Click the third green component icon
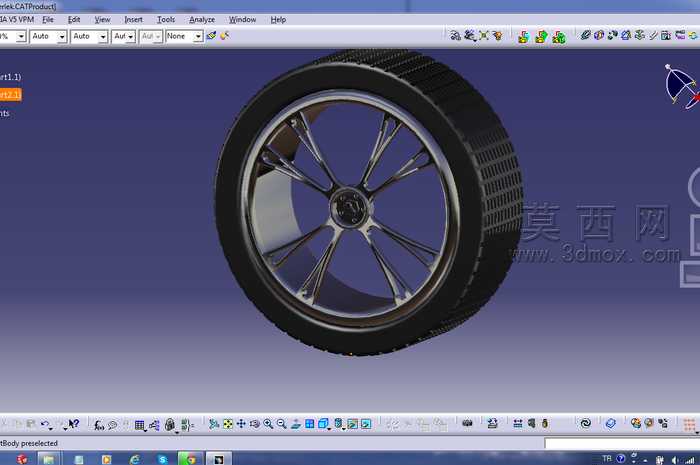Screen dimensions: 700x465 pos(559,37)
